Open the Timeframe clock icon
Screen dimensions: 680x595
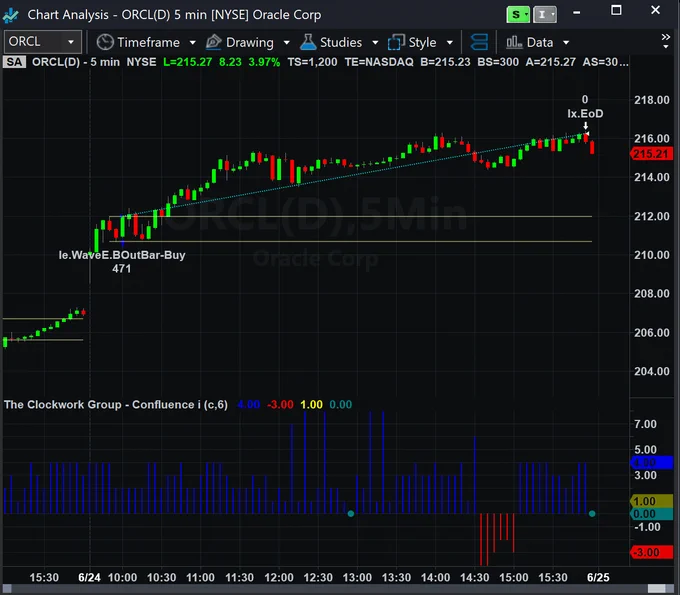(x=105, y=42)
